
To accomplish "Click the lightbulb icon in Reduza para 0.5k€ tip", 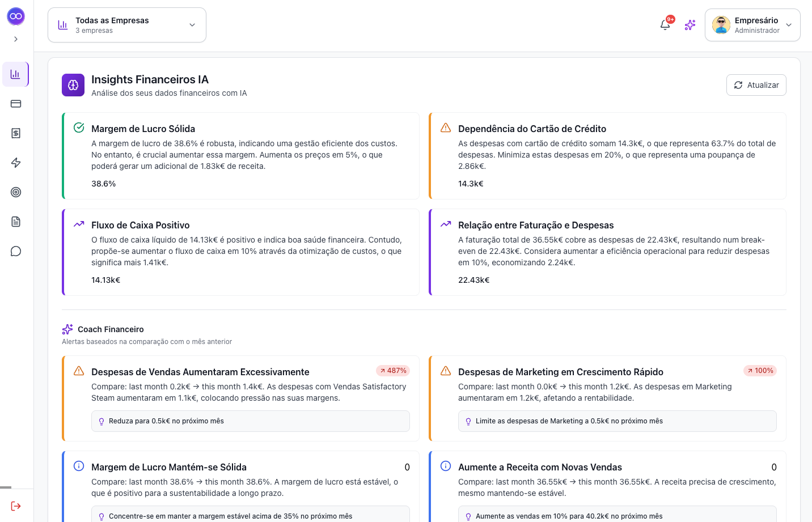I will (x=102, y=421).
